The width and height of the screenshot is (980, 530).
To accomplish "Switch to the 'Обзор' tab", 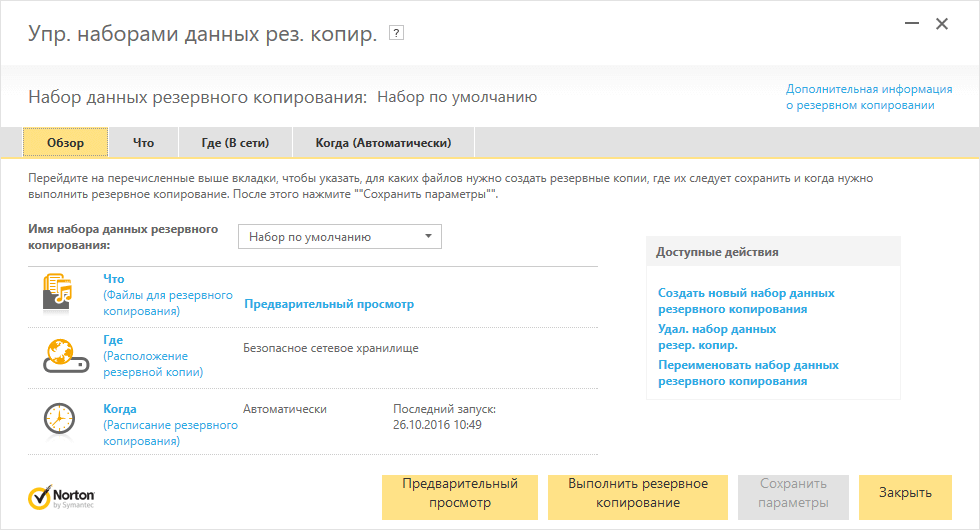I will (65, 143).
